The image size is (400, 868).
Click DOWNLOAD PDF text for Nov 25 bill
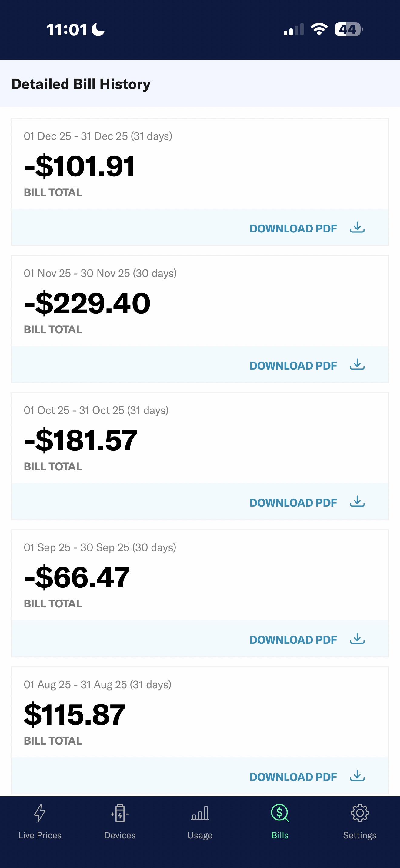coord(293,366)
